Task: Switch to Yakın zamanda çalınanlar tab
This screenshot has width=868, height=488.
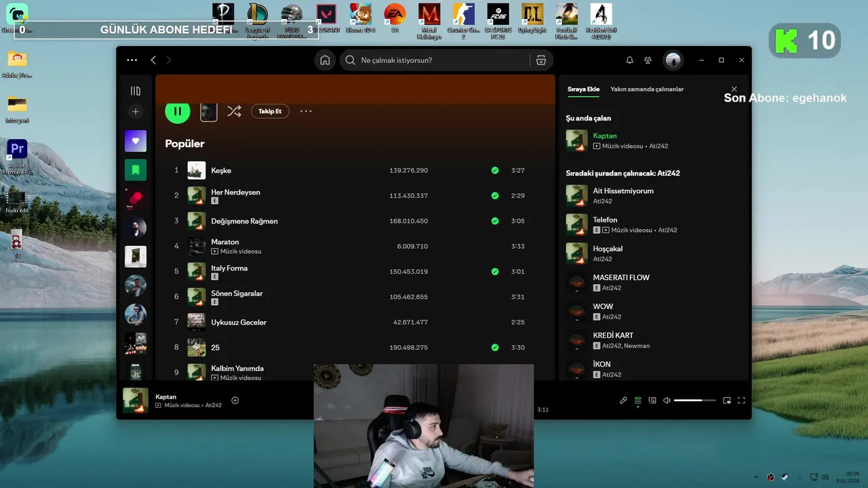Action: (647, 89)
